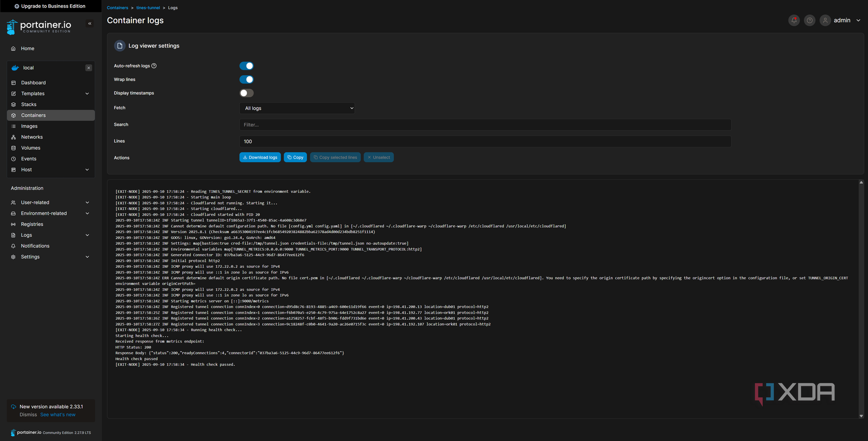Click the update available icon in version notice

[x=14, y=407]
